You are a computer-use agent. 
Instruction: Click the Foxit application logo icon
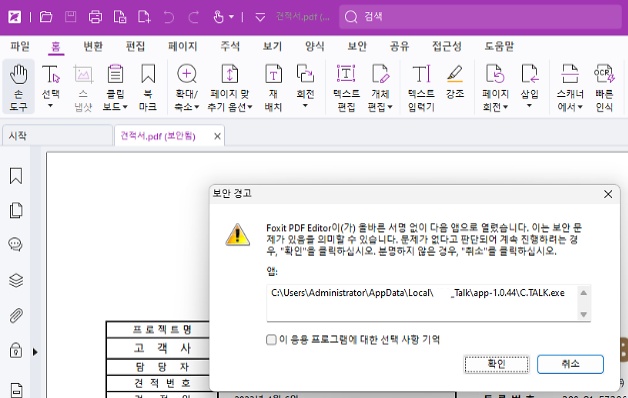tap(15, 17)
